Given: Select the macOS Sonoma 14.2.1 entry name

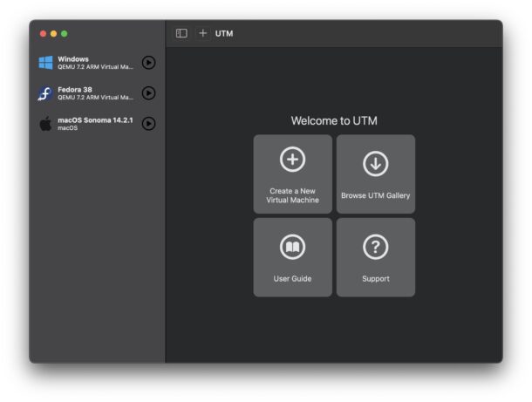Looking at the screenshot, I should [95, 120].
